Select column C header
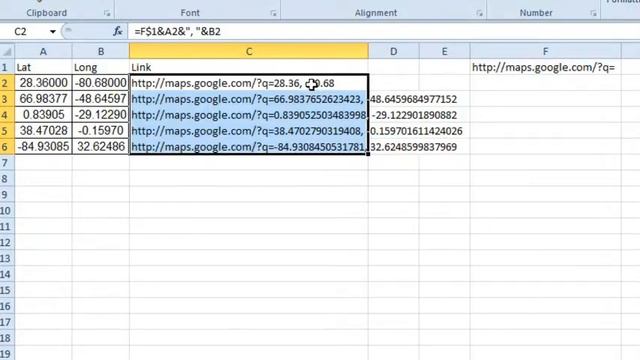Image resolution: width=640 pixels, height=360 pixels. 249,51
